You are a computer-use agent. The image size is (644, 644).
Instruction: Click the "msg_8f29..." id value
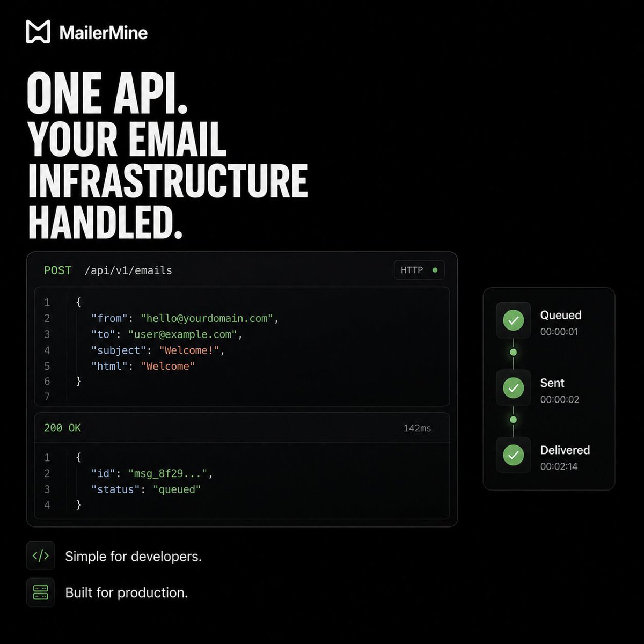point(168,473)
